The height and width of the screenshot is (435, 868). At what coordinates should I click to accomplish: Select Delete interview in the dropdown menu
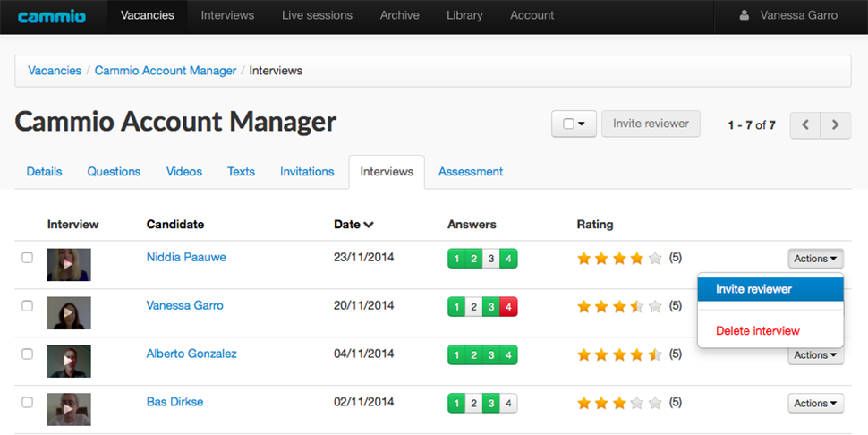pos(757,331)
